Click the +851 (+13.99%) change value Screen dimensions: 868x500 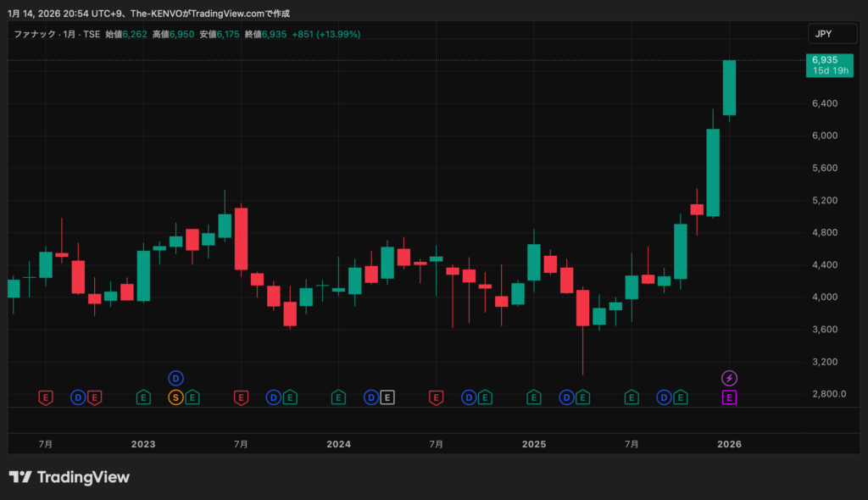325,34
